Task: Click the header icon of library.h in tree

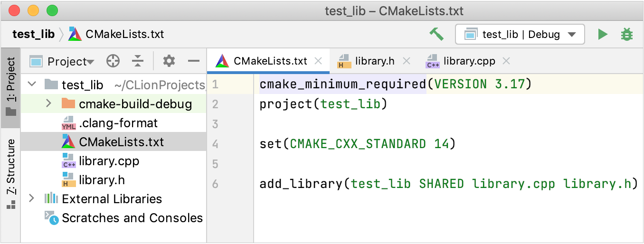Action: (68, 180)
